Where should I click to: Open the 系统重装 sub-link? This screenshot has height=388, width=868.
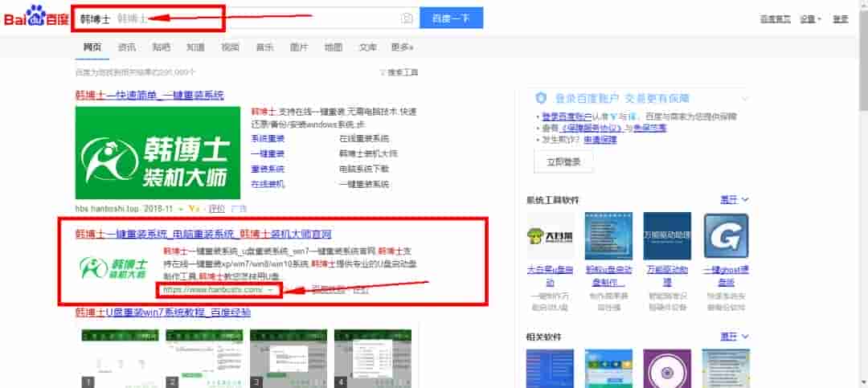[268, 138]
